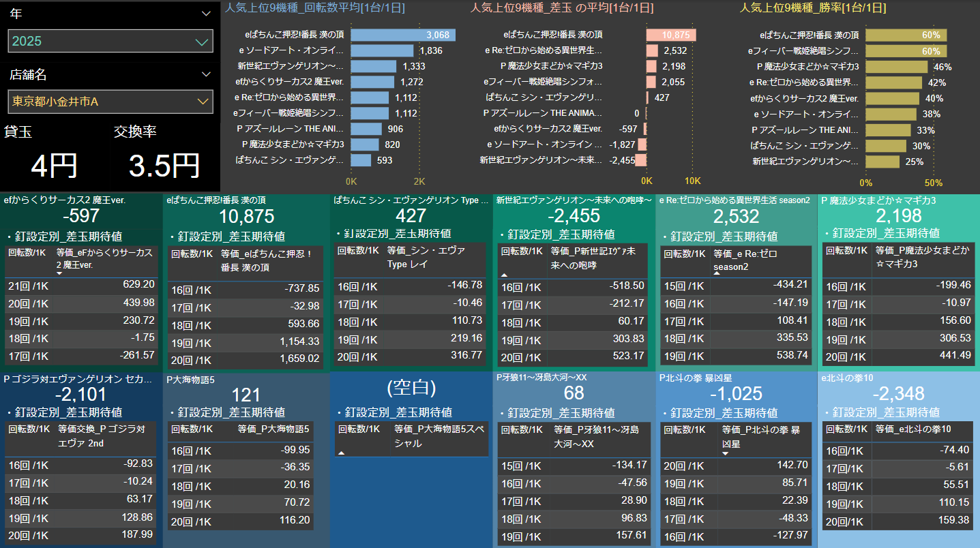The height and width of the screenshot is (548, 980).
Task: Click sort arrow in efからくりサーカス2 table header
Action: coord(59,273)
